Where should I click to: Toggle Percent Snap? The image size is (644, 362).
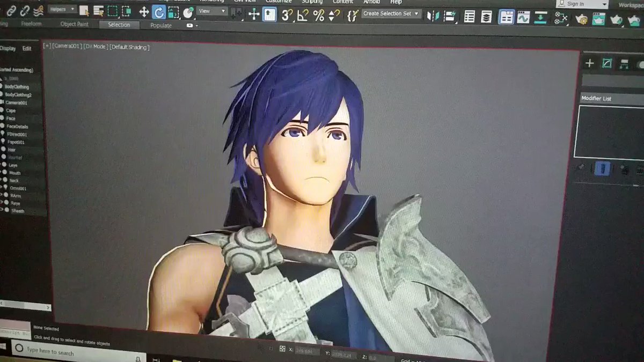(319, 15)
